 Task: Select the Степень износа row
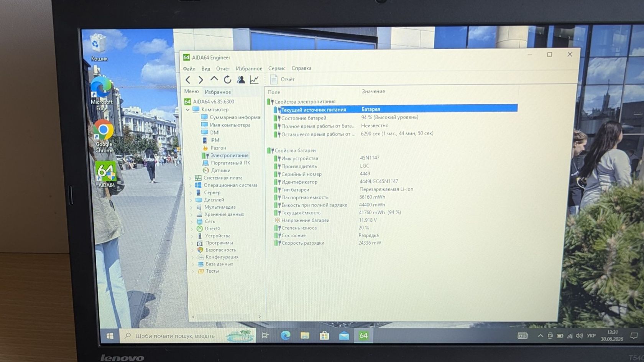point(395,228)
